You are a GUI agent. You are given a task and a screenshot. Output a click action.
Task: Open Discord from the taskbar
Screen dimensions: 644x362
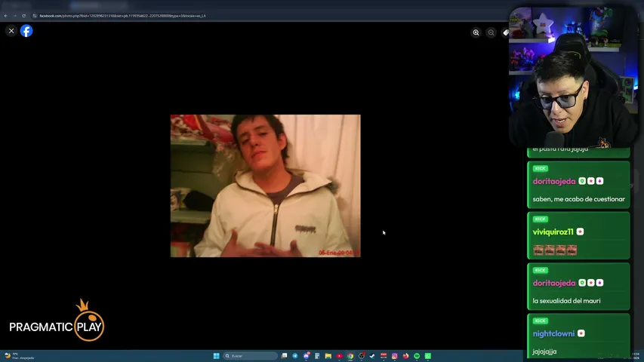coord(307,356)
